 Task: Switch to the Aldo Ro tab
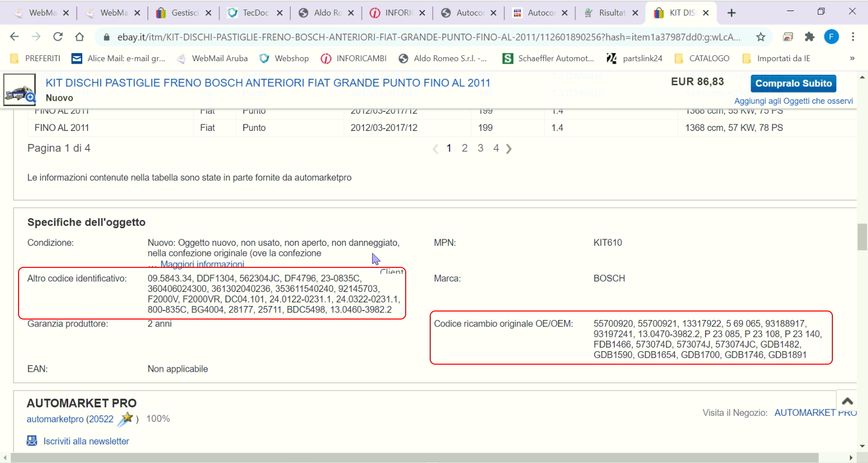point(326,13)
